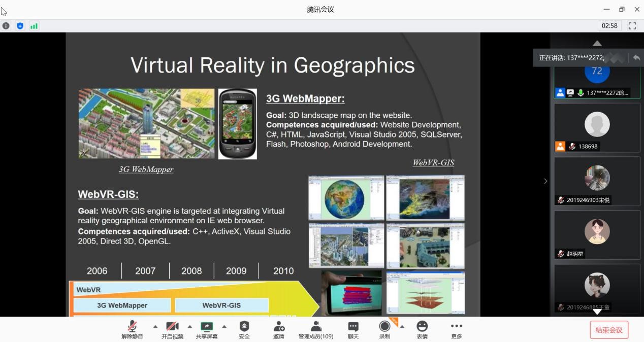The height and width of the screenshot is (342, 644).
Task: Click the green microphone on 137****2272 tile
Action: pyautogui.click(x=581, y=93)
